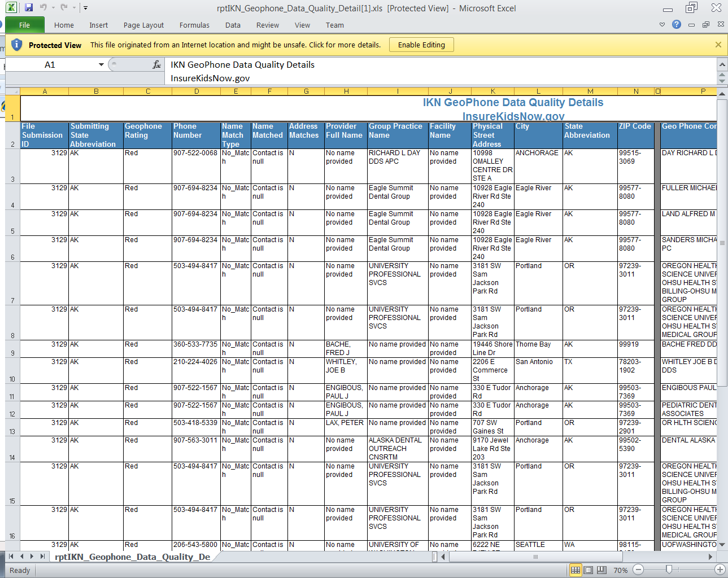Click the vertical scrollbar down arrow
This screenshot has height=578, width=728.
coord(722,545)
